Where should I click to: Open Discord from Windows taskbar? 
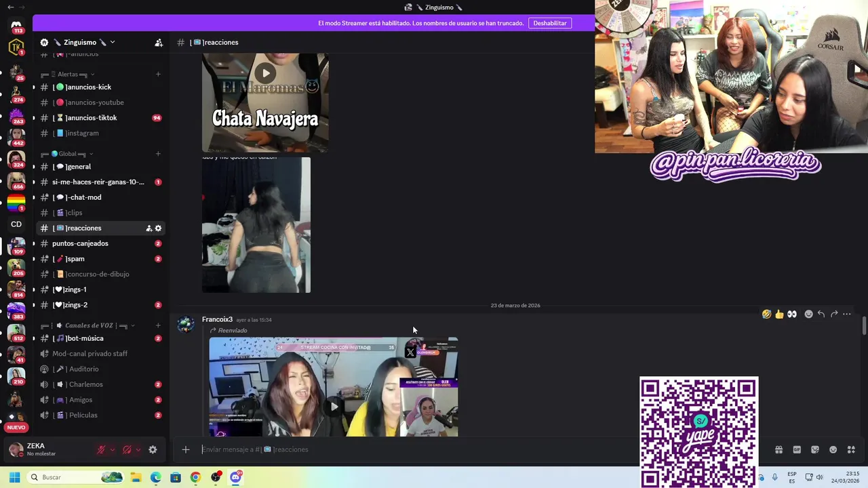235,477
